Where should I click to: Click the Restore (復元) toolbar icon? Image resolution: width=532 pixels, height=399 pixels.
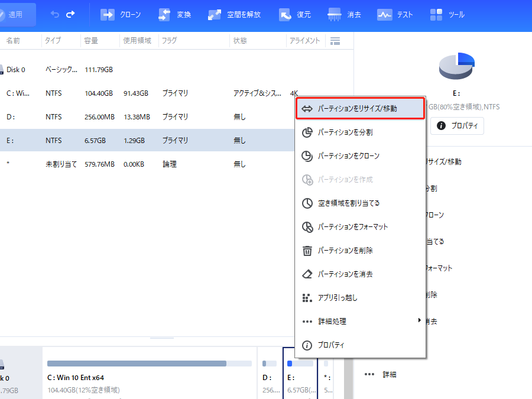click(x=285, y=15)
